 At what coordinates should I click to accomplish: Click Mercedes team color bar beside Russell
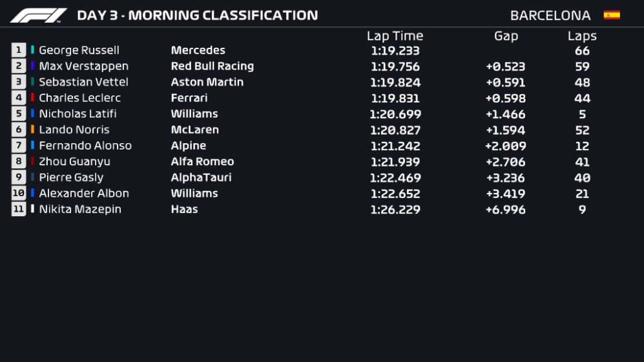pos(32,50)
